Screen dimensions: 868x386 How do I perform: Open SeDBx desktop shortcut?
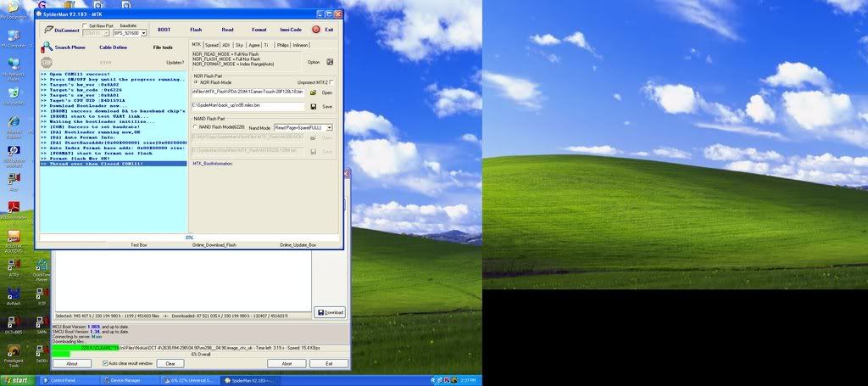[42, 353]
